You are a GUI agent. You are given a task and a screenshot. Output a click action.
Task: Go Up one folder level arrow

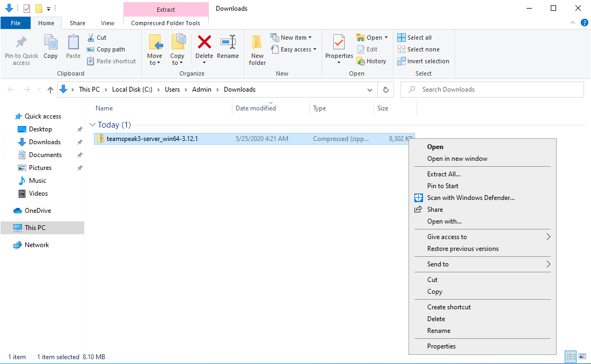[50, 90]
